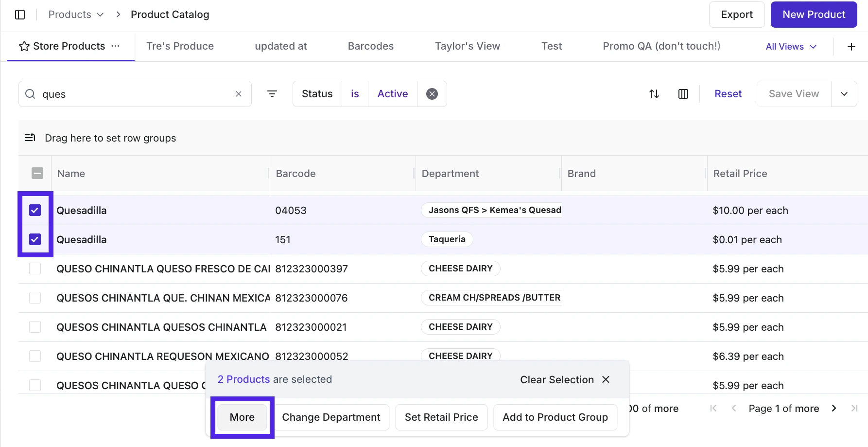Add a new view with plus icon
Screen dimensions: 868x447
tap(851, 47)
